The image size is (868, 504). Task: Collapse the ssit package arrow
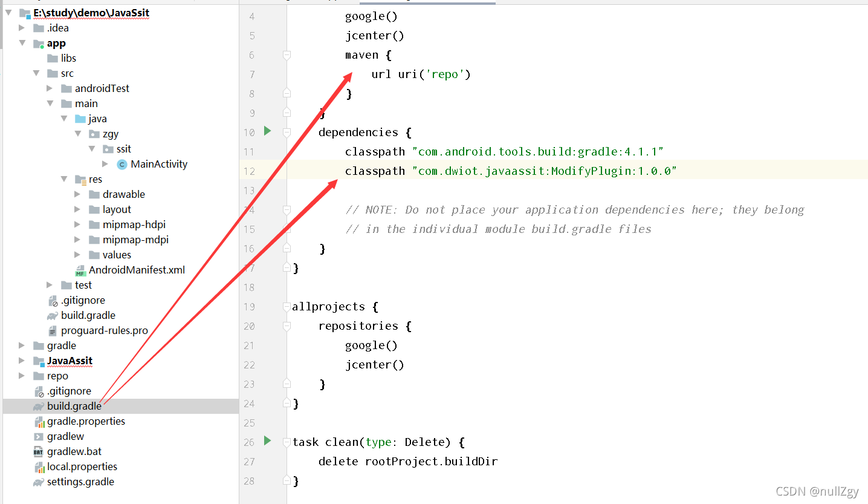click(x=91, y=149)
